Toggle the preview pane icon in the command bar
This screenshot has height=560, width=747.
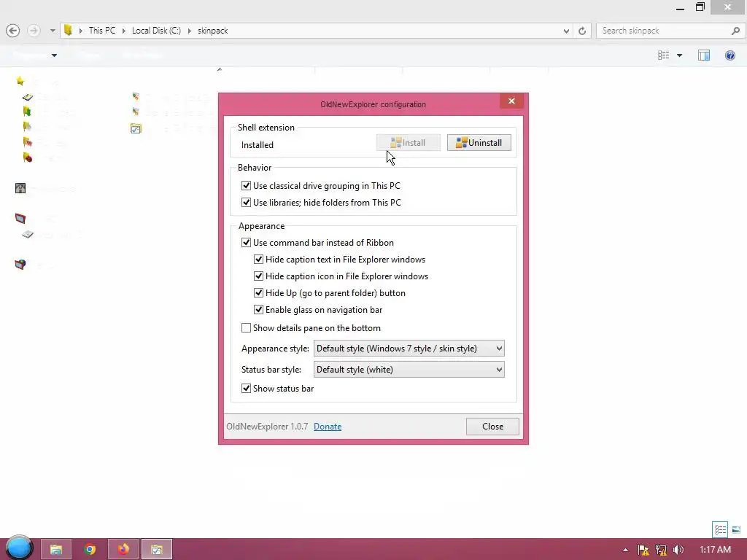[x=704, y=55]
